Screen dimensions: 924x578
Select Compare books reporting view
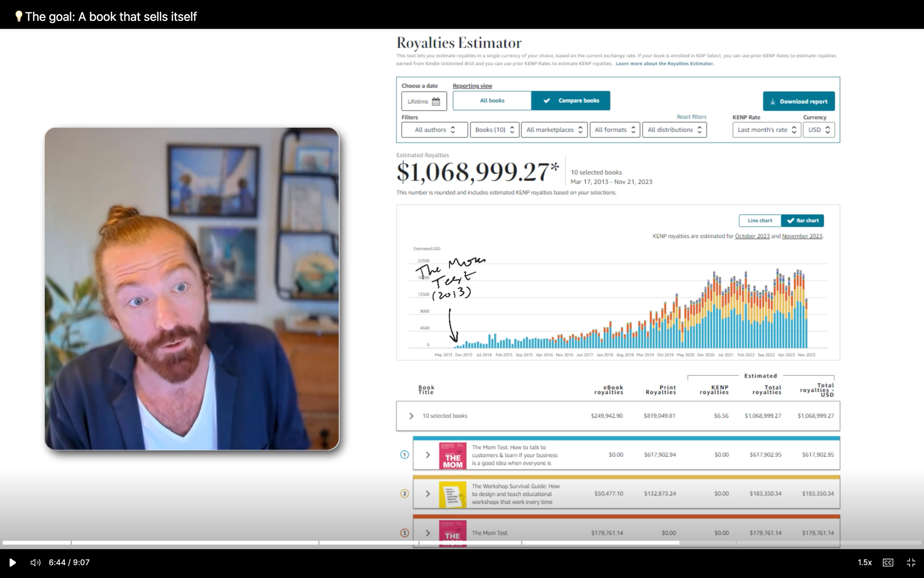point(571,100)
